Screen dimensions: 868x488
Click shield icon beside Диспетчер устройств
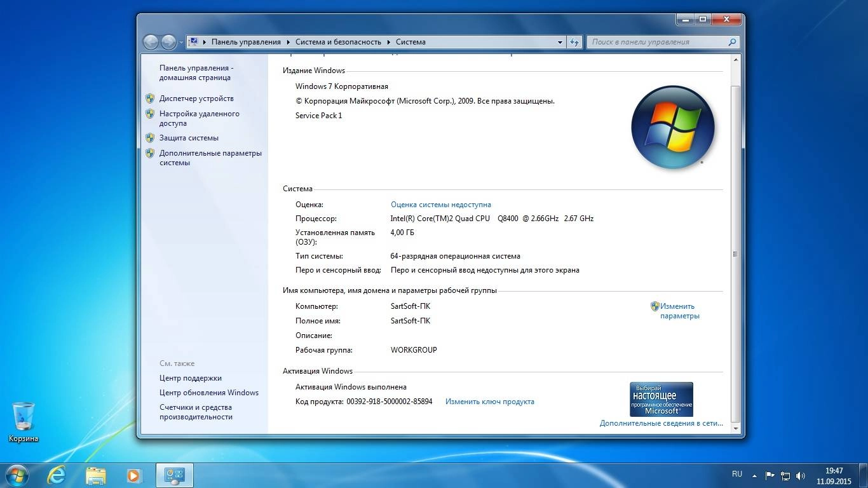pyautogui.click(x=150, y=98)
